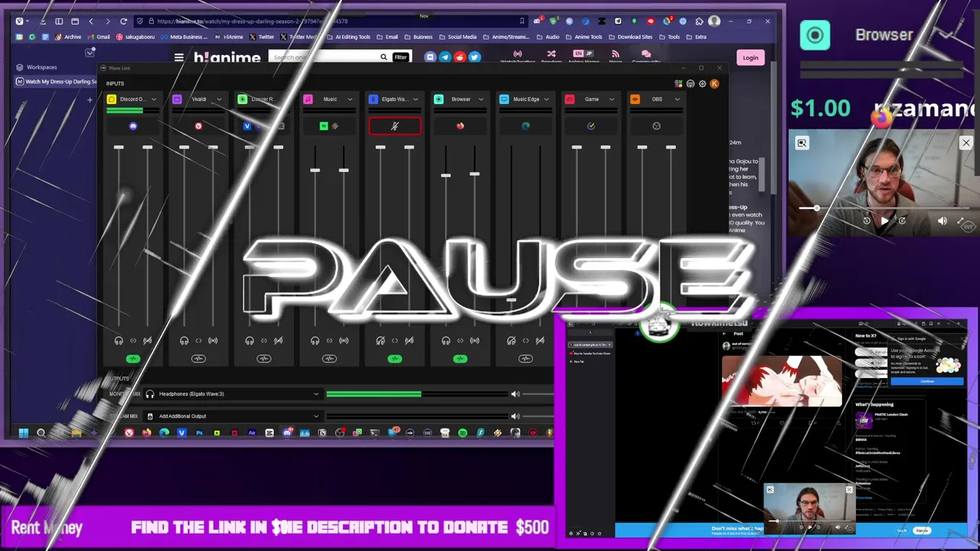Adjust Browser channel left volume fader
The image size is (980, 551).
446,175
